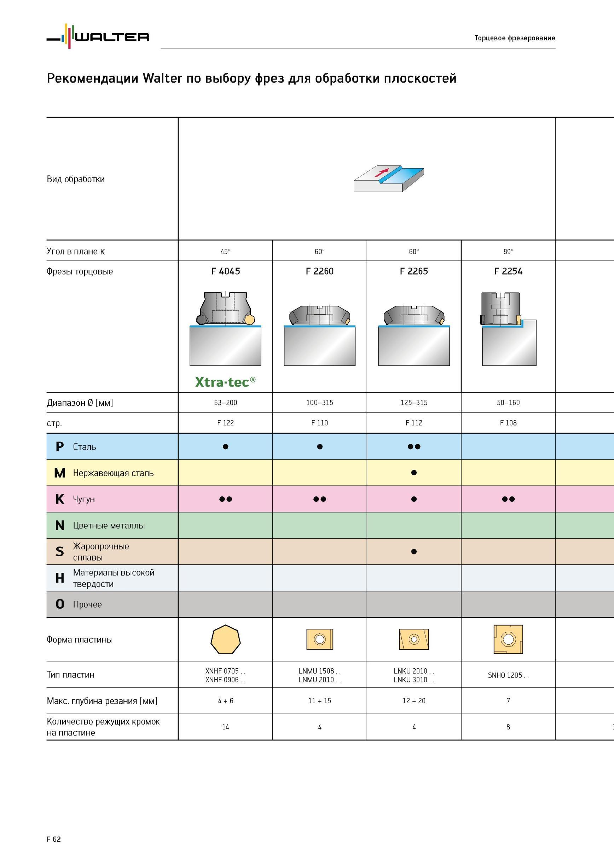Click the cutting edges count '14'

(225, 727)
